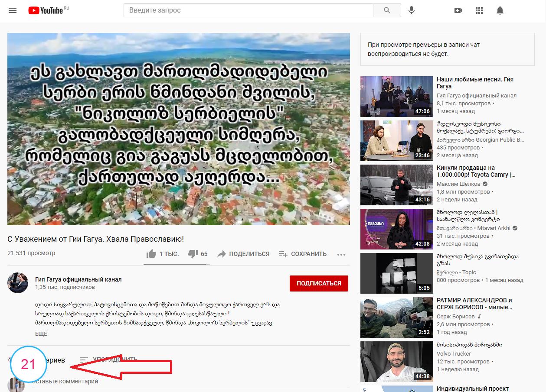
Task: Save video with СОХРАНИТЬ button
Action: click(x=302, y=254)
